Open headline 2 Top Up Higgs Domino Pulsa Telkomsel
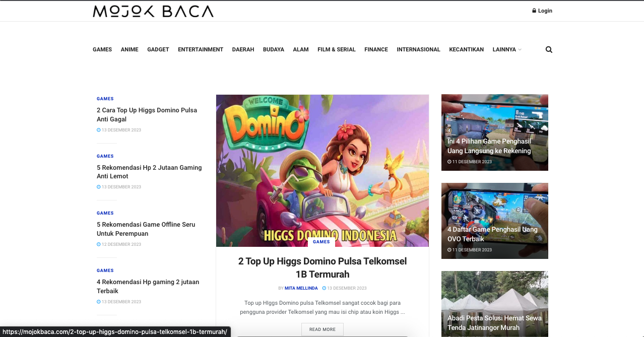This screenshot has width=644, height=337. coord(323,267)
